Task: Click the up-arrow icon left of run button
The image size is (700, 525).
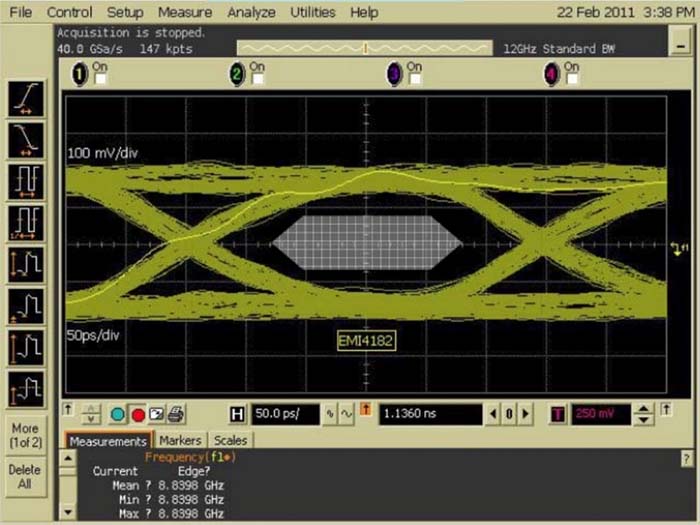Action: pyautogui.click(x=68, y=409)
